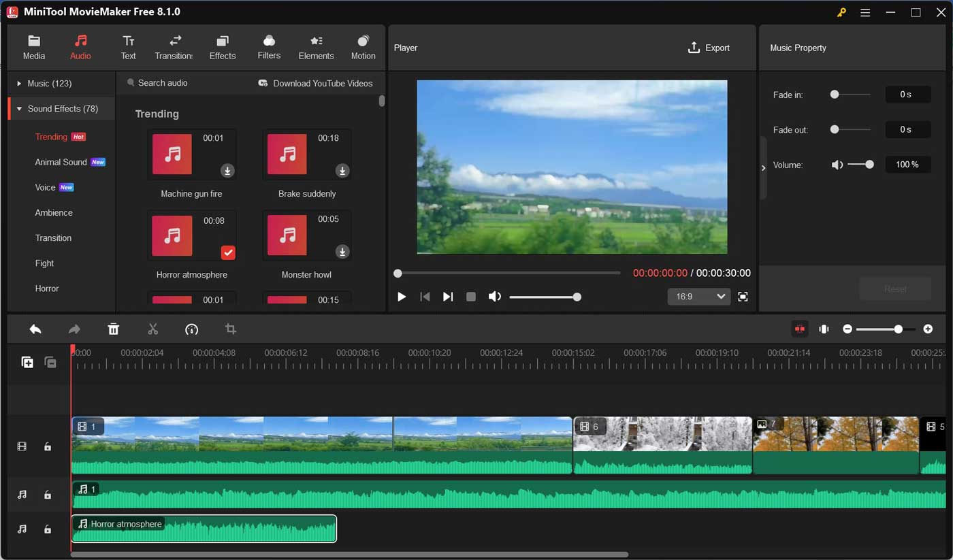Select the Text tool in the top toolbar
This screenshot has width=953, height=560.
pyautogui.click(x=128, y=46)
